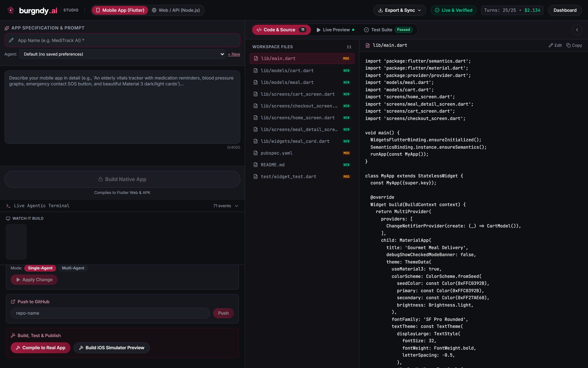Expand the 71 events terminal log
Image resolution: width=588 pixels, height=368 pixels.
(226, 206)
